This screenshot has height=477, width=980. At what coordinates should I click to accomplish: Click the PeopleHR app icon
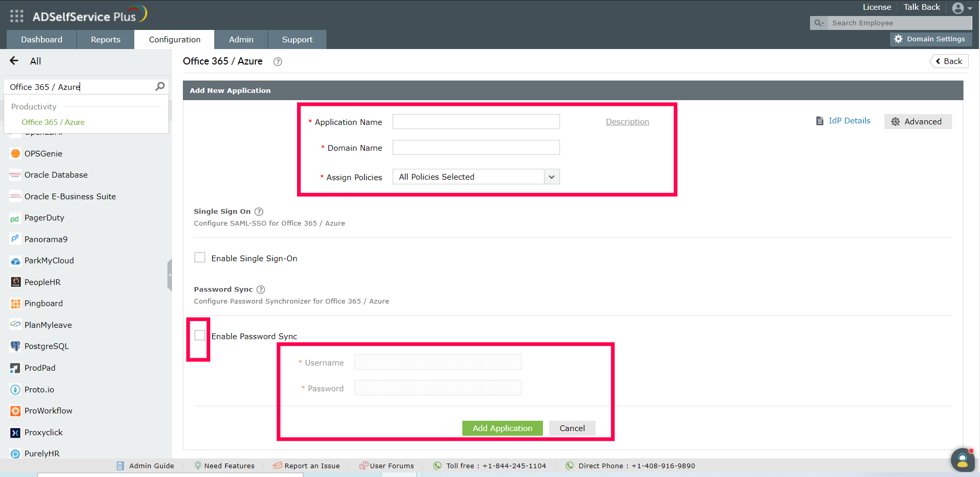coord(15,282)
